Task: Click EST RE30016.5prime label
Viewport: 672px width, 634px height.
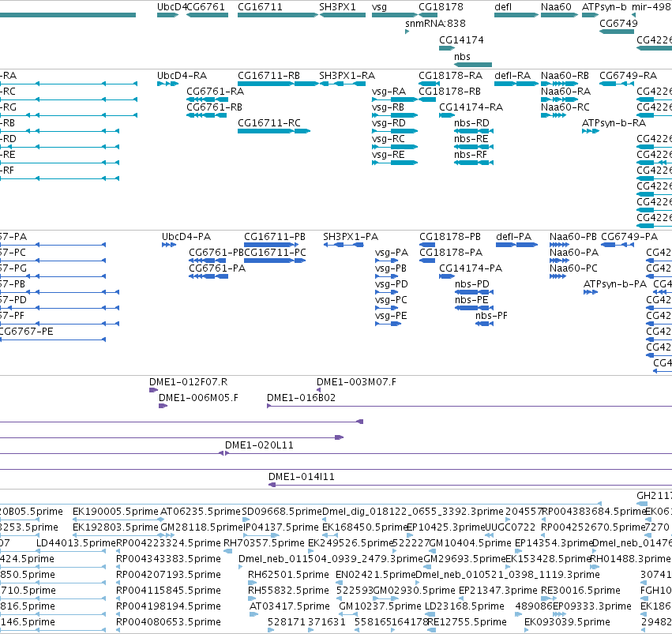Action: (580, 591)
